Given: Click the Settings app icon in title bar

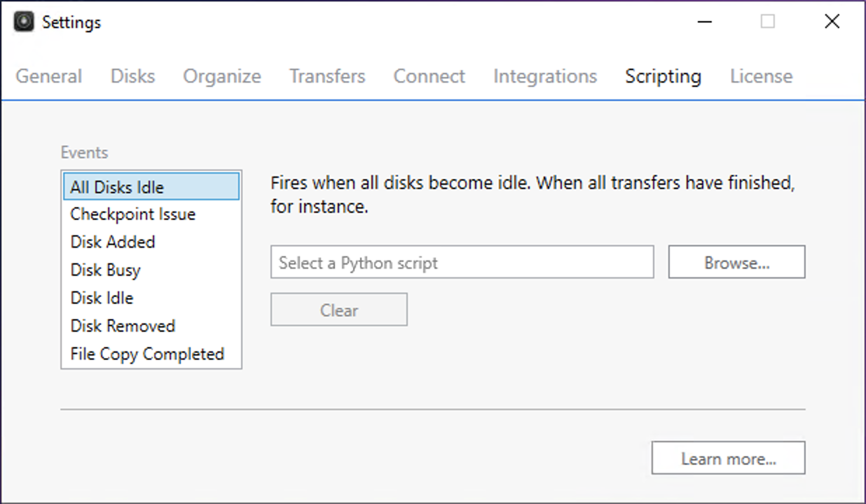Looking at the screenshot, I should coord(24,22).
